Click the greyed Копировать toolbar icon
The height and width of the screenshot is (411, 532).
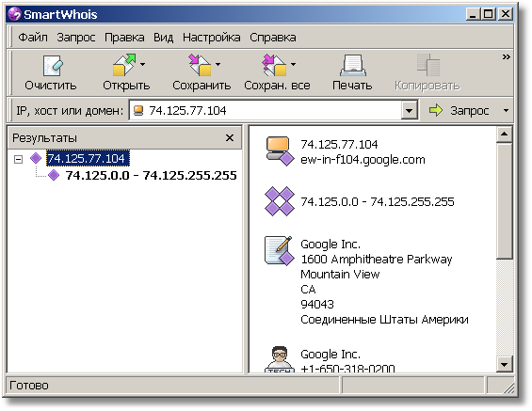pos(428,65)
